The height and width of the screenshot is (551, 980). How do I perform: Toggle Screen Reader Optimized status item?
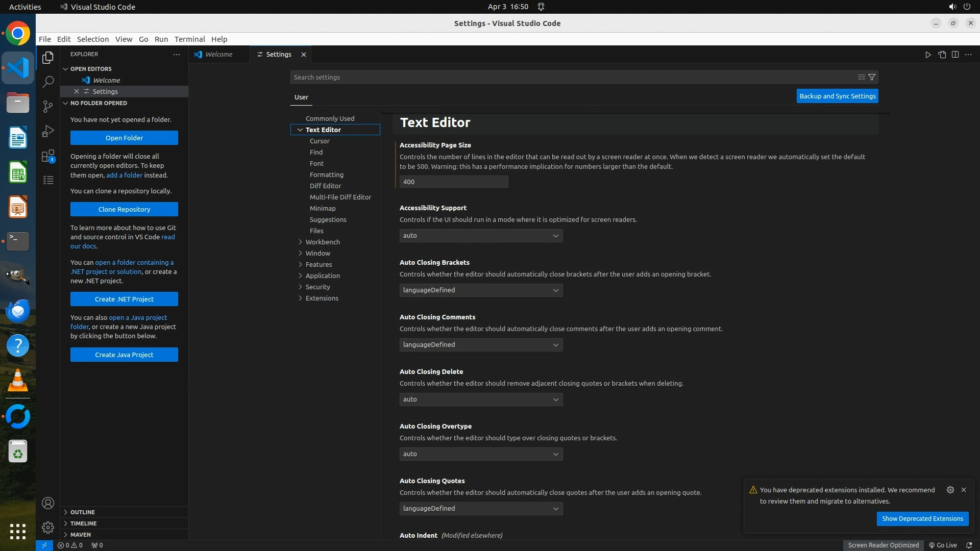pyautogui.click(x=883, y=545)
